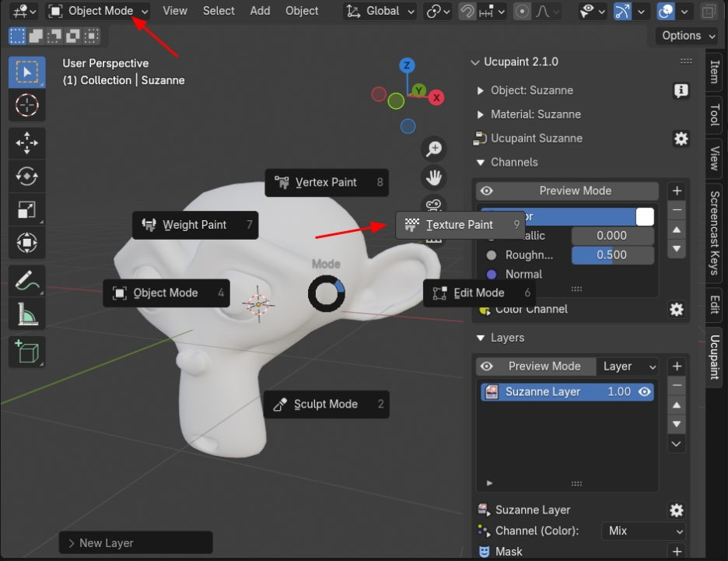The width and height of the screenshot is (728, 561).
Task: Open Ucupaint Suzanne settings gear
Action: point(681,138)
